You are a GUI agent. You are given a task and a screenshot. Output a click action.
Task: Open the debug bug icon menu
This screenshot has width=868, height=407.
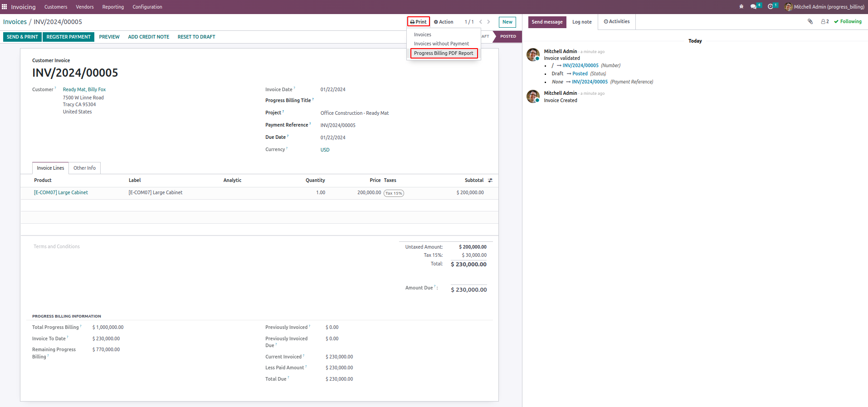click(x=741, y=7)
